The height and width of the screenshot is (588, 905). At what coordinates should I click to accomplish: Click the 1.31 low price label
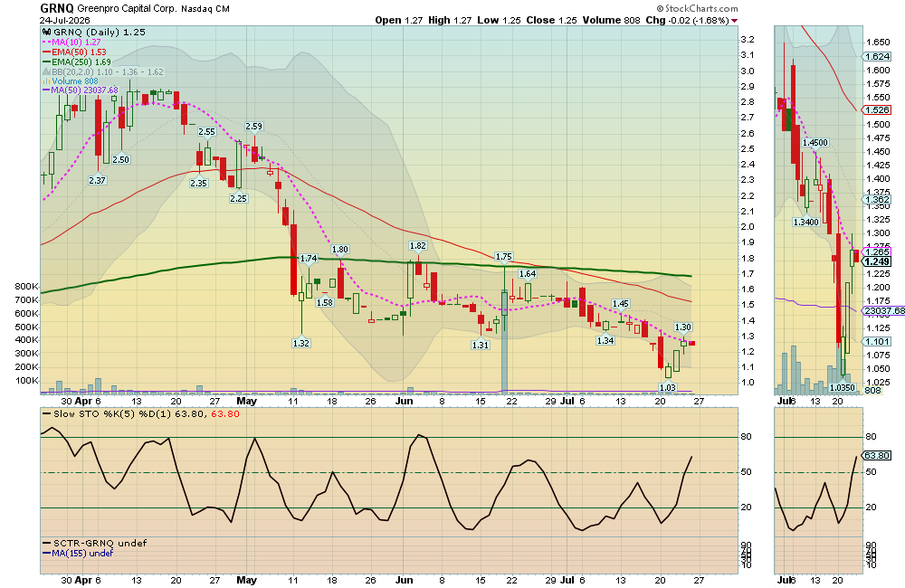[x=481, y=345]
